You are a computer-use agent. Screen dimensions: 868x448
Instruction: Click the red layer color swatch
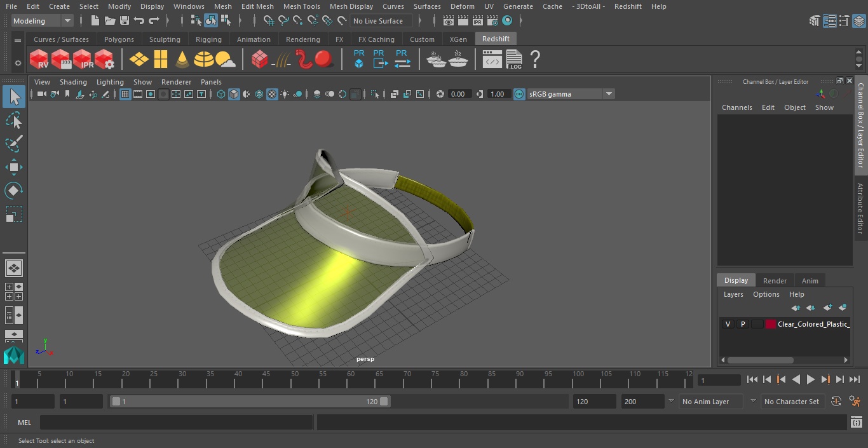771,324
